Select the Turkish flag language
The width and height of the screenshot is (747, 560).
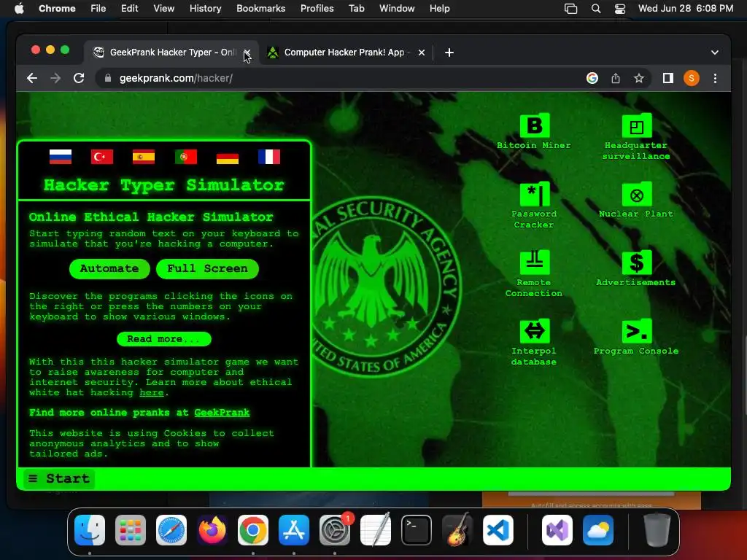pos(102,157)
